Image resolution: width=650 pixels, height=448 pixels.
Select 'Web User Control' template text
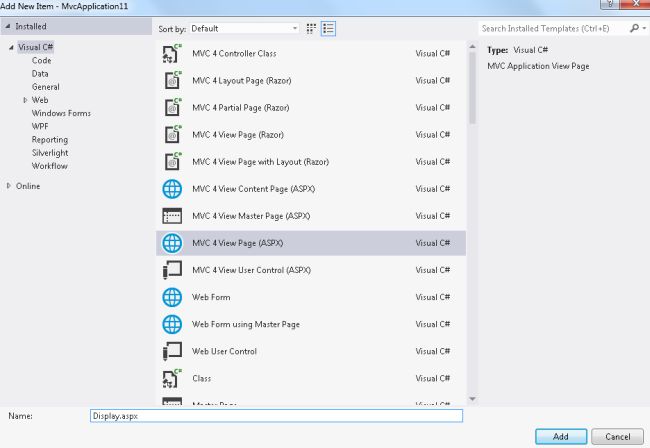tap(224, 351)
